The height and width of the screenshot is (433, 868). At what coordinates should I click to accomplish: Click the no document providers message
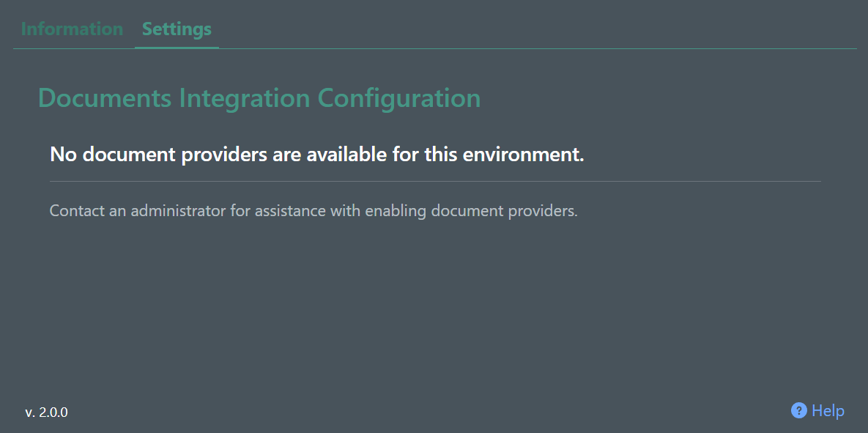316,154
